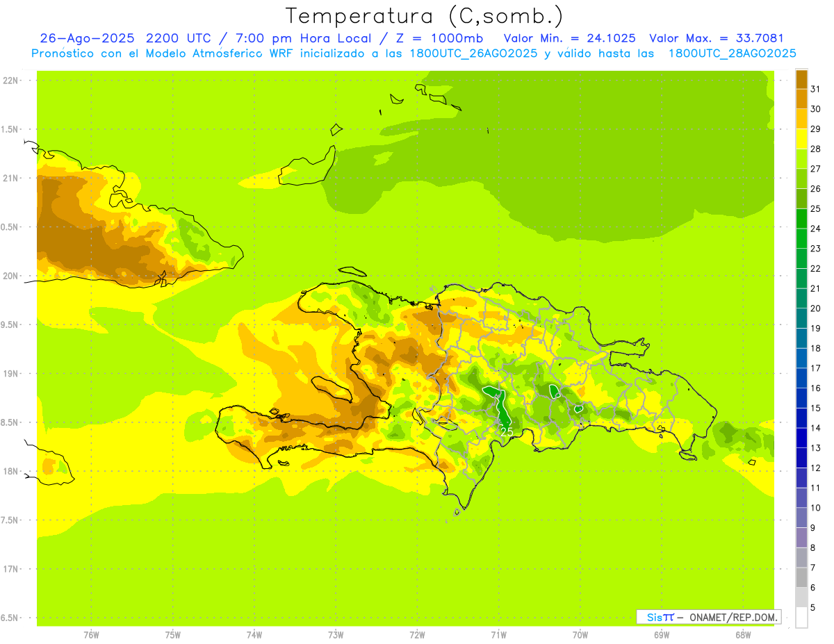This screenshot has width=834, height=644.
Task: Click the "8.5N" latitude axis label
Action: click(10, 422)
